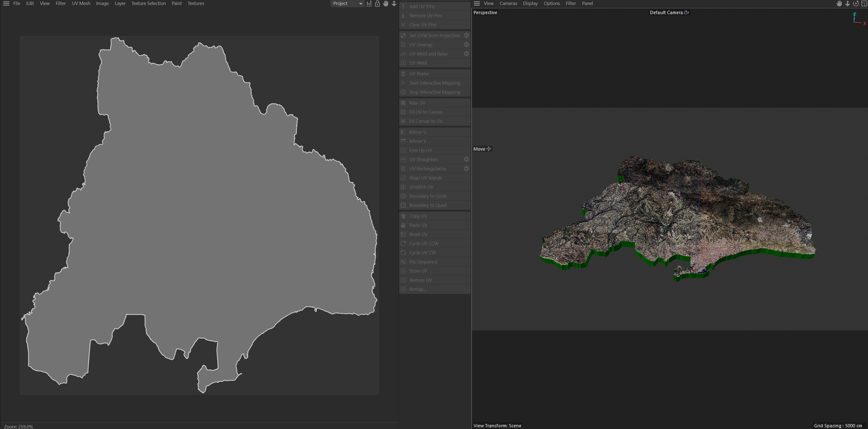Open the UV Mesh menu
Image resolution: width=868 pixels, height=429 pixels.
point(81,3)
